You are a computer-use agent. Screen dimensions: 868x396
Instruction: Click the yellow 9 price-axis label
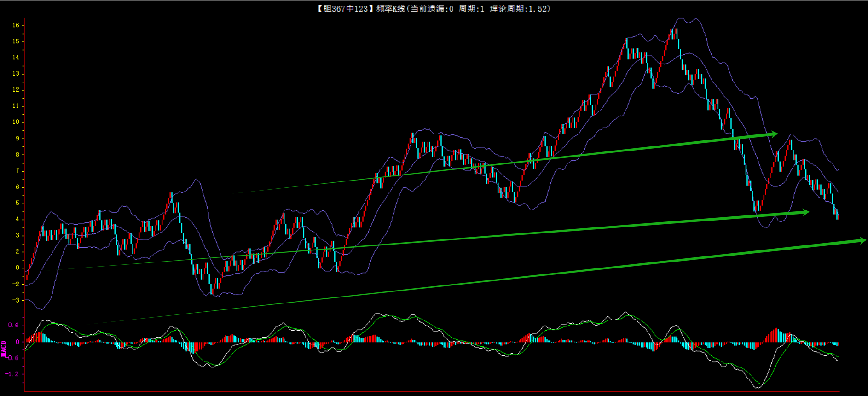pyautogui.click(x=17, y=138)
